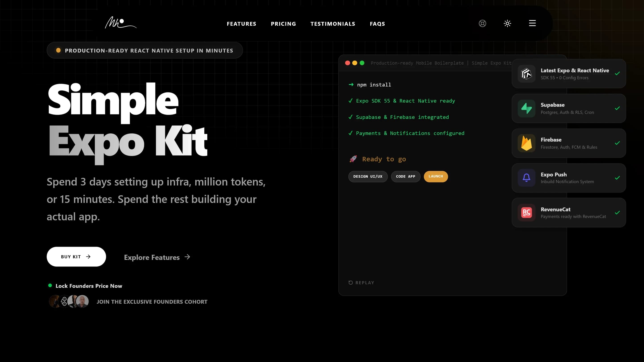Click the arrow icon in Buy Kit button

tap(88, 257)
